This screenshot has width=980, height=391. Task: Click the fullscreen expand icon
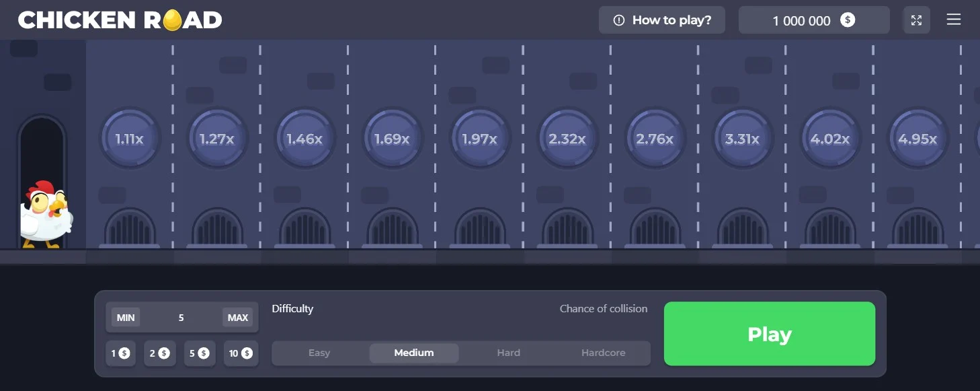(916, 20)
